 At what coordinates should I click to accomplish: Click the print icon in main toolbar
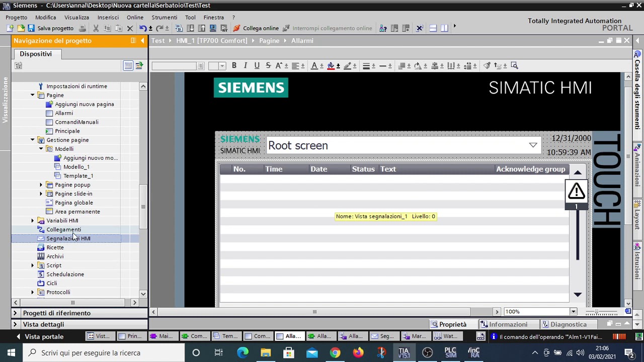(x=82, y=28)
